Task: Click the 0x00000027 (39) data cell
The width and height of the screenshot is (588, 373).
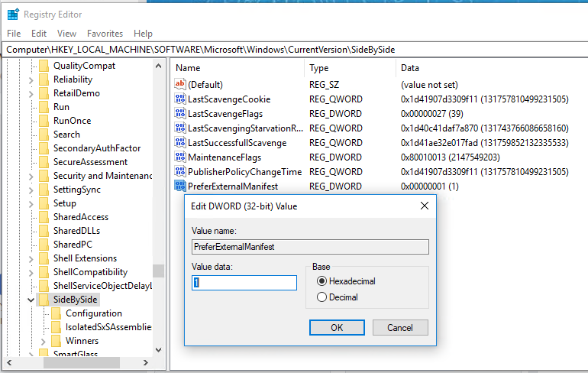Action: point(431,113)
